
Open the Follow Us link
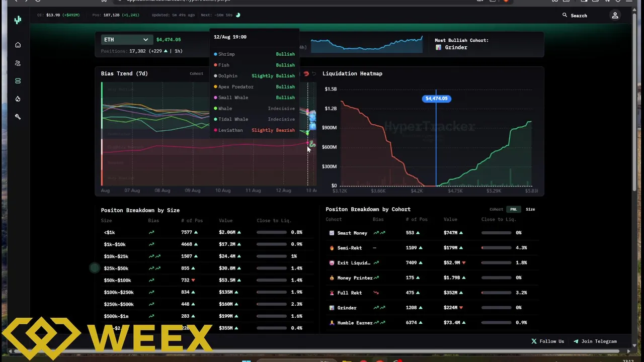(x=548, y=341)
